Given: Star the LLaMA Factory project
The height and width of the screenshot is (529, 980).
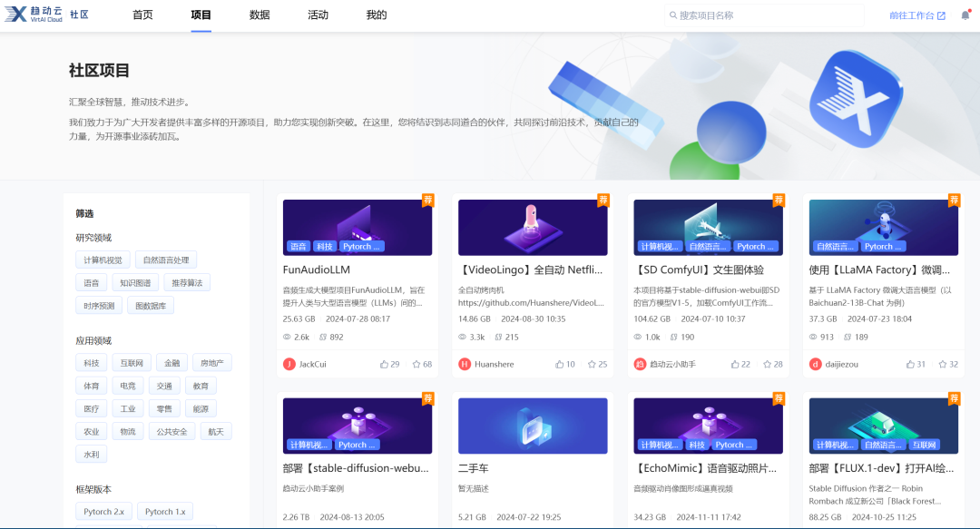Looking at the screenshot, I should click(x=943, y=364).
